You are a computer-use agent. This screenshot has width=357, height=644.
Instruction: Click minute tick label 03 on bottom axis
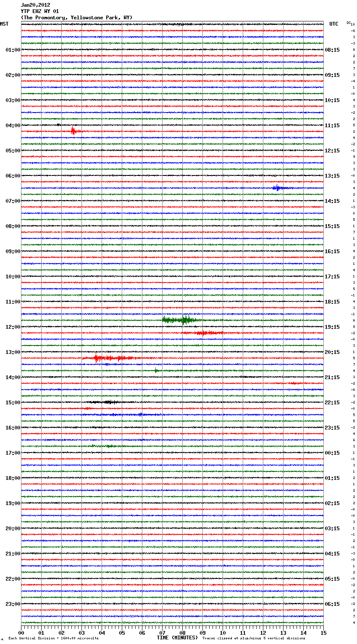[81, 633]
